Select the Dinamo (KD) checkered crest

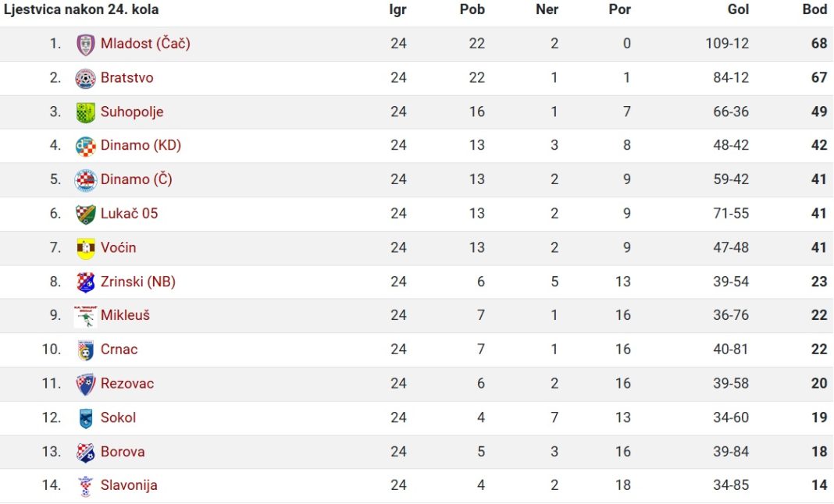pyautogui.click(x=86, y=146)
